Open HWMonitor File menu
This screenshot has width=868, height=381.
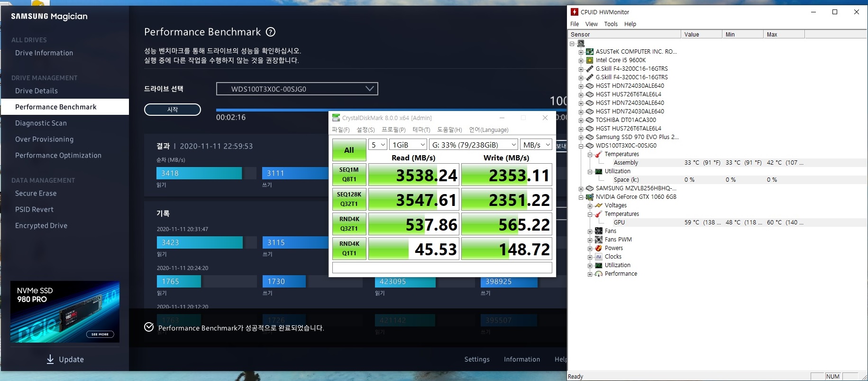coord(575,24)
